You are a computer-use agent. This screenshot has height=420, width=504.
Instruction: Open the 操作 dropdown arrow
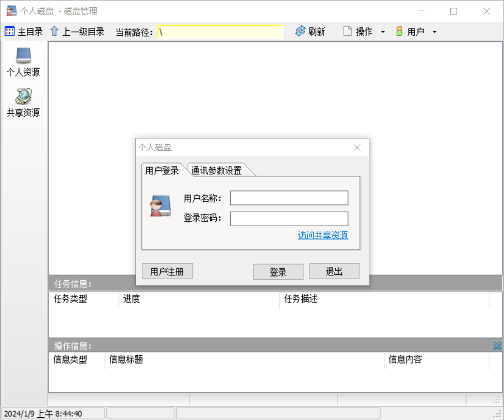pos(383,31)
